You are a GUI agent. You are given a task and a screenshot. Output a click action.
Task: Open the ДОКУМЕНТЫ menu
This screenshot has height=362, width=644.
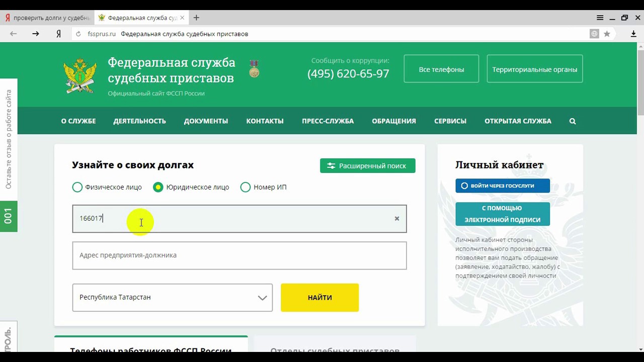point(206,121)
